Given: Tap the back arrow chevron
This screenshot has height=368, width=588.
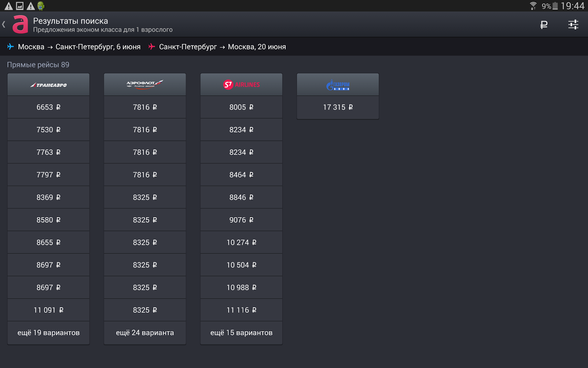Looking at the screenshot, I should click(x=4, y=25).
